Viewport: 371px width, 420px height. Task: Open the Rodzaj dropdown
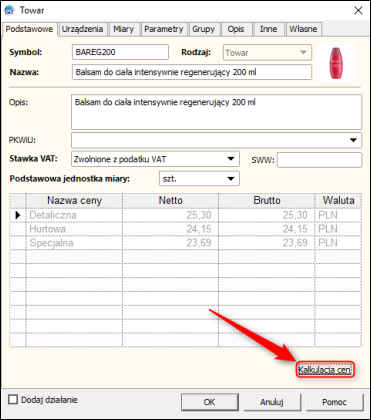coord(267,52)
